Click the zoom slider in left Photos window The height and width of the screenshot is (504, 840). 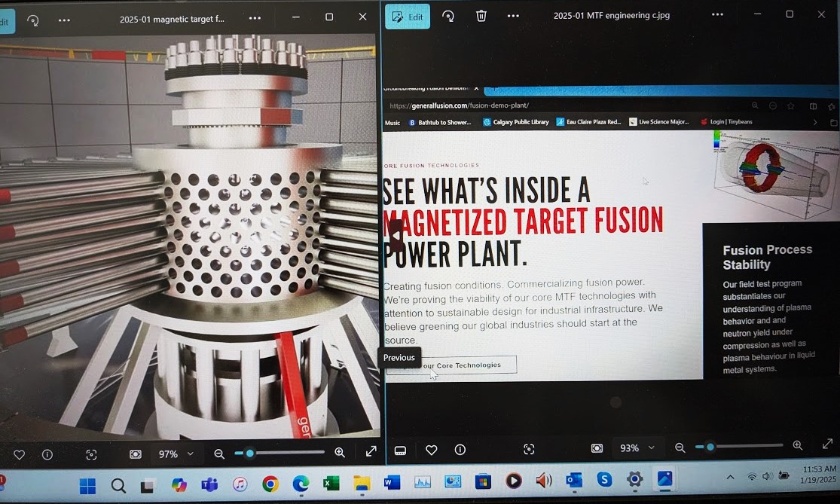click(280, 453)
